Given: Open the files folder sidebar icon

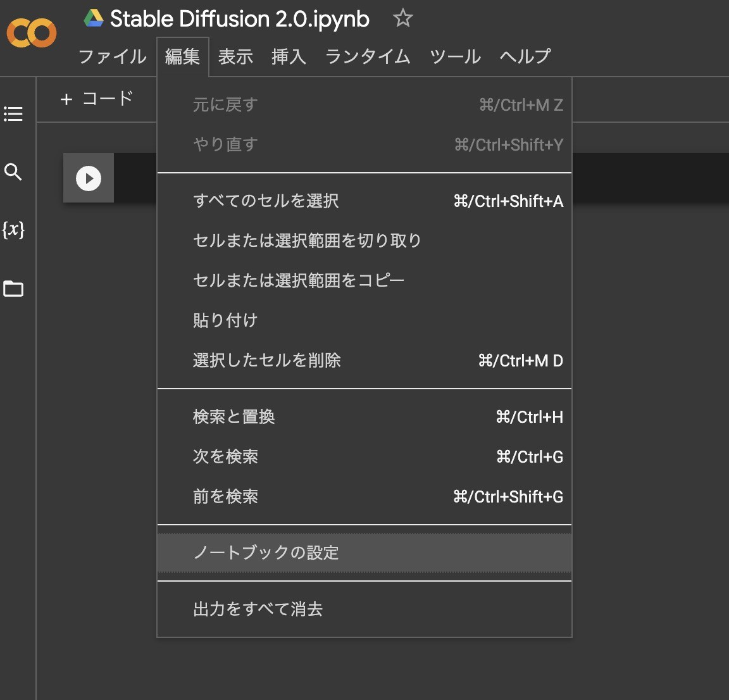Looking at the screenshot, I should pos(13,289).
